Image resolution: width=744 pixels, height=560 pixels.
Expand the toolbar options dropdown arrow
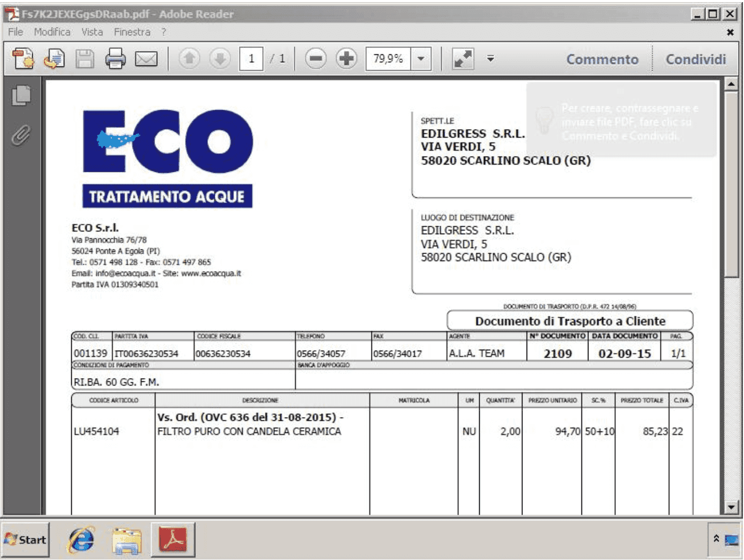tap(490, 59)
